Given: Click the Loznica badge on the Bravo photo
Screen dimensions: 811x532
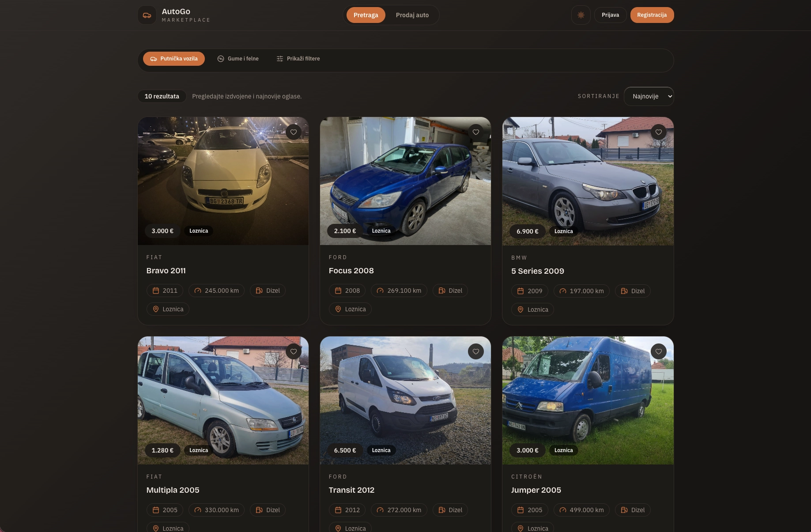Looking at the screenshot, I should click(x=199, y=231).
